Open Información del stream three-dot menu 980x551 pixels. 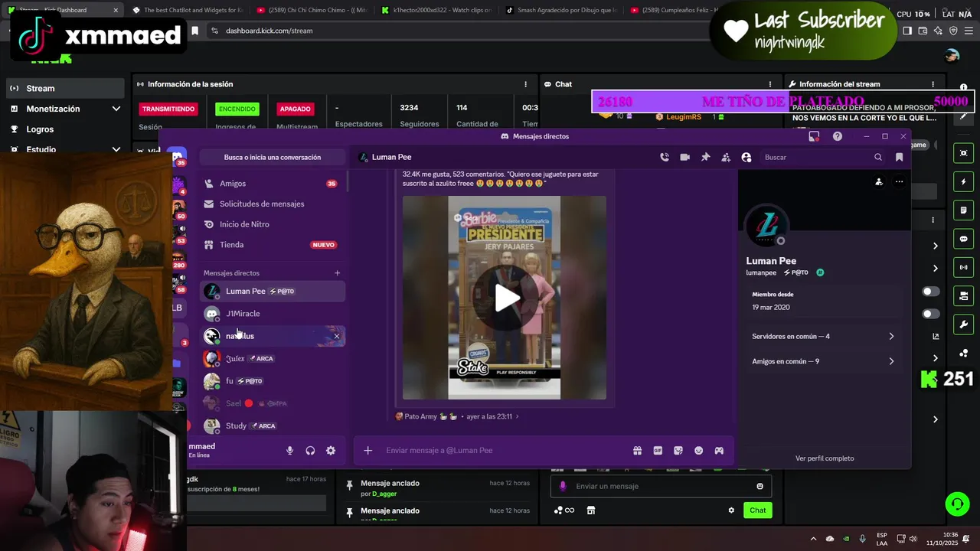(933, 84)
